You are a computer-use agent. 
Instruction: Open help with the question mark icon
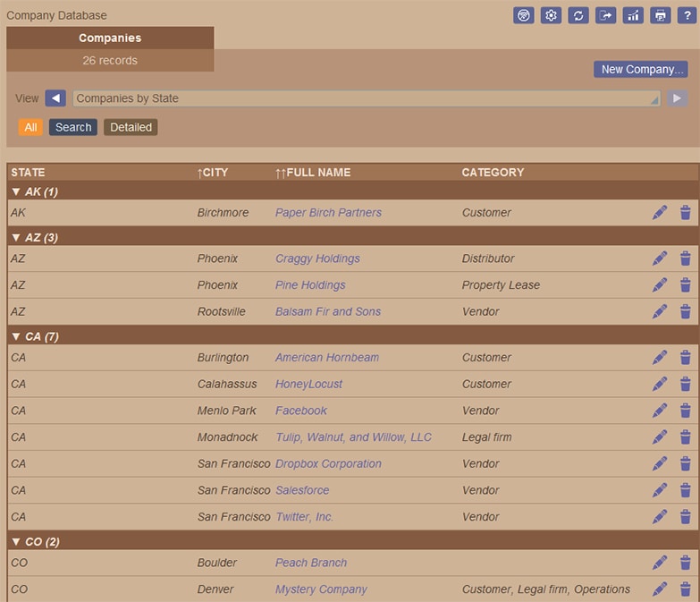click(686, 15)
